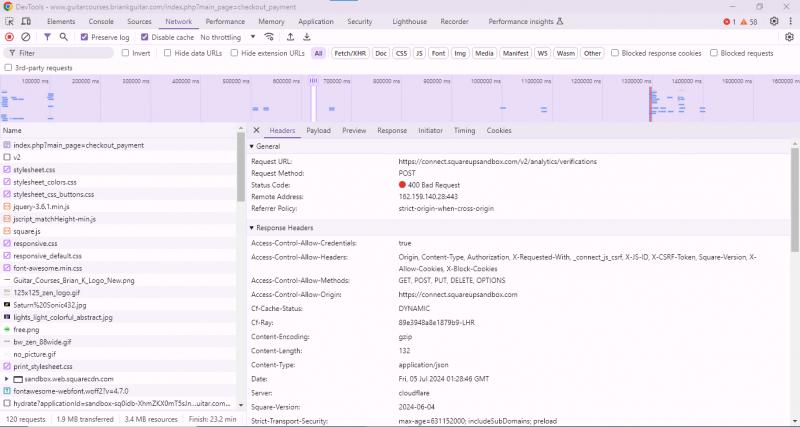
Task: Filter requests by Img type
Action: pyautogui.click(x=460, y=53)
